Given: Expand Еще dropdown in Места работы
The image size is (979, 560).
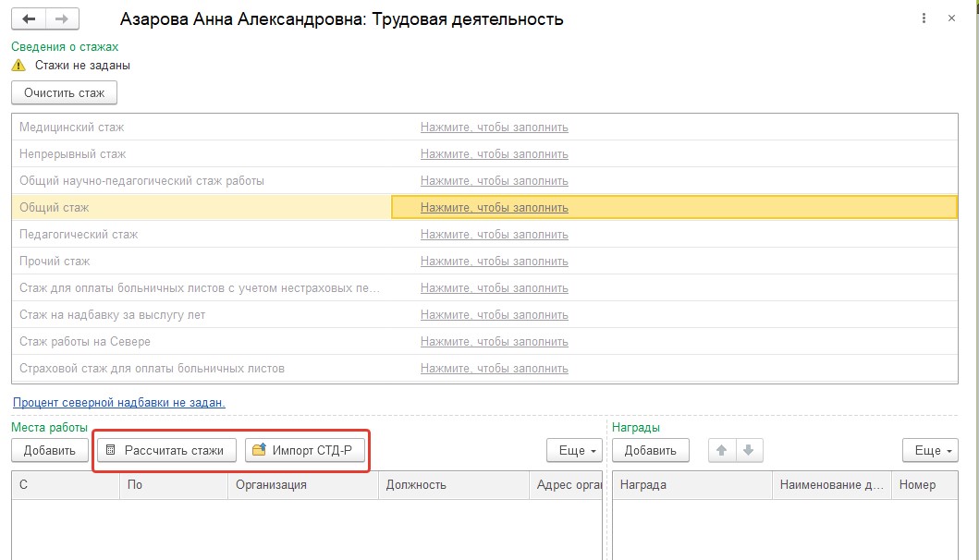Looking at the screenshot, I should coord(574,450).
